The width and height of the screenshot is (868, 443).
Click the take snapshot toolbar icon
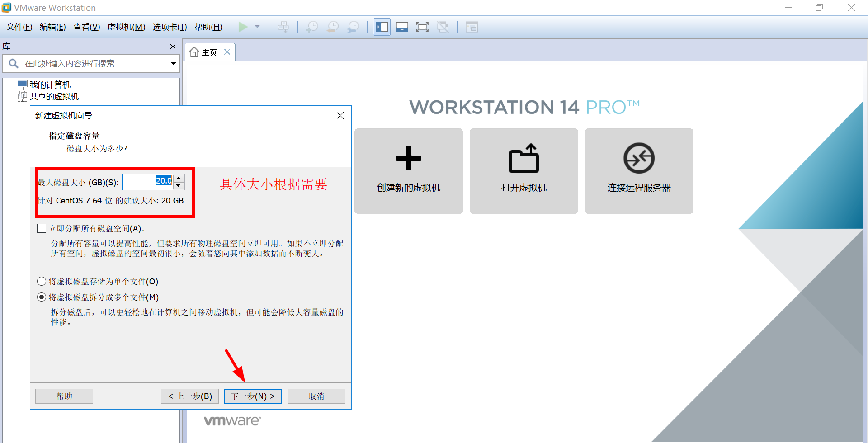point(312,27)
